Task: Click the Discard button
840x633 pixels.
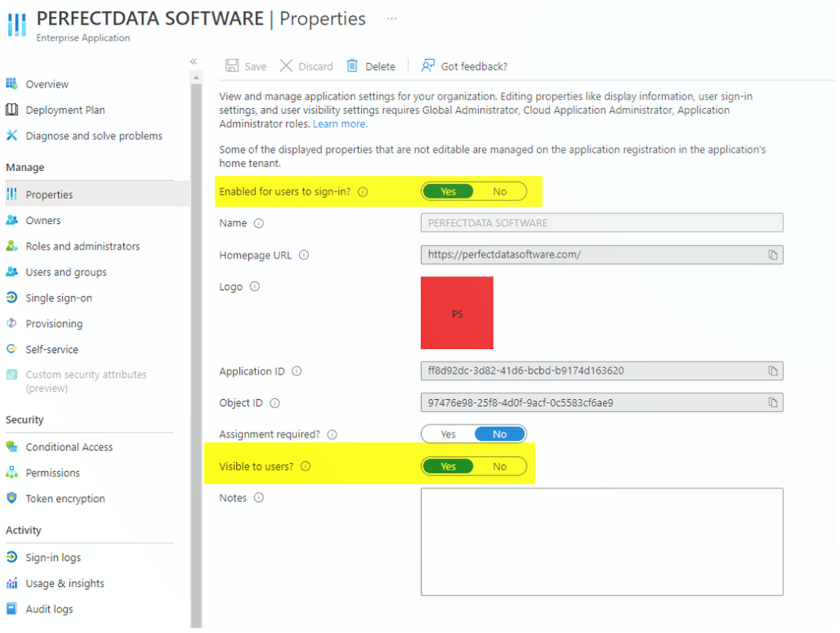Action: 307,66
